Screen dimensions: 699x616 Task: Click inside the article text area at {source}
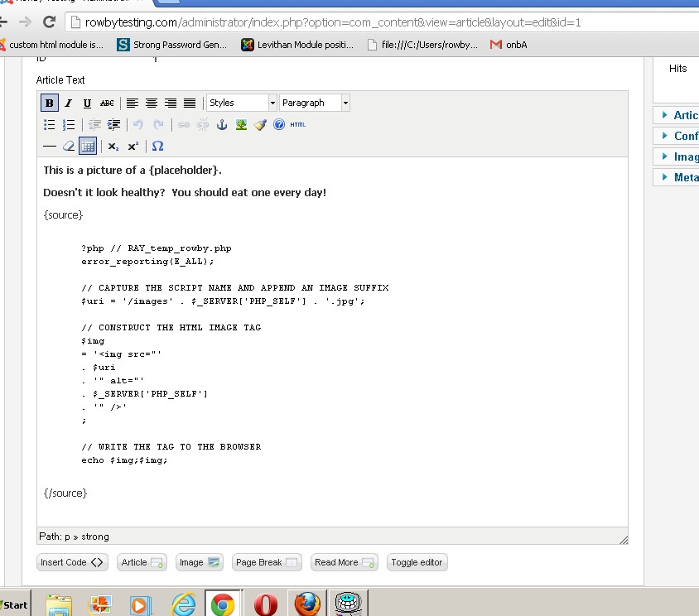(x=63, y=215)
